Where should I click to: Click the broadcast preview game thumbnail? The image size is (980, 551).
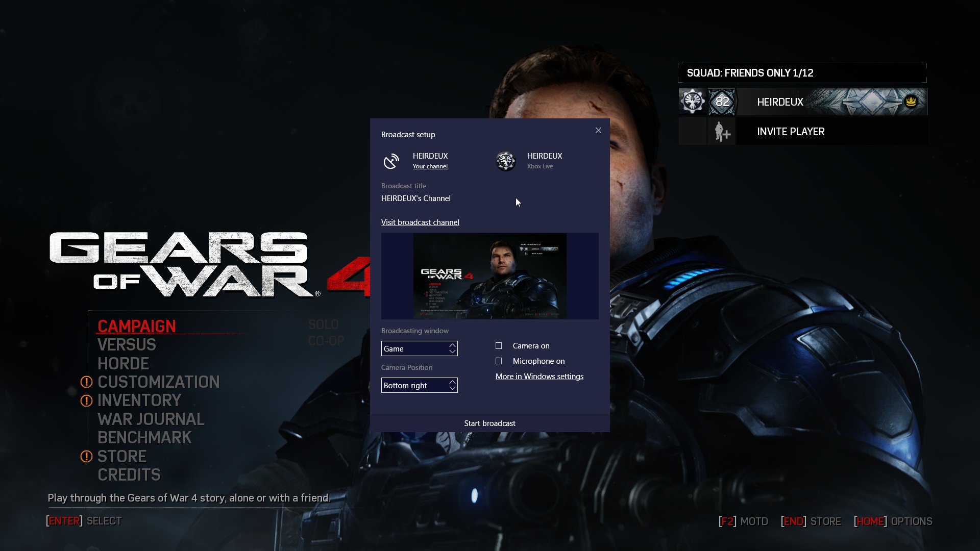tap(490, 276)
